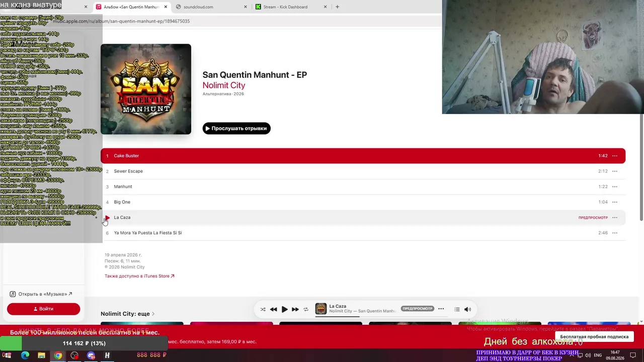644x362 pixels.
Task: Open the Nolimit City artist link
Action: pyautogui.click(x=224, y=85)
